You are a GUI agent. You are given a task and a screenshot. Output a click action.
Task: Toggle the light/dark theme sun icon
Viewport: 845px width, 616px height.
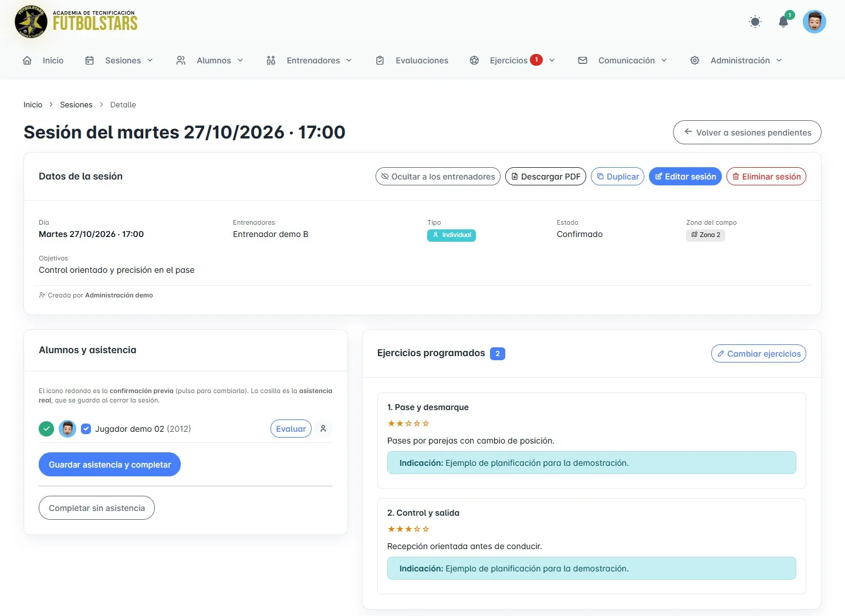click(755, 22)
